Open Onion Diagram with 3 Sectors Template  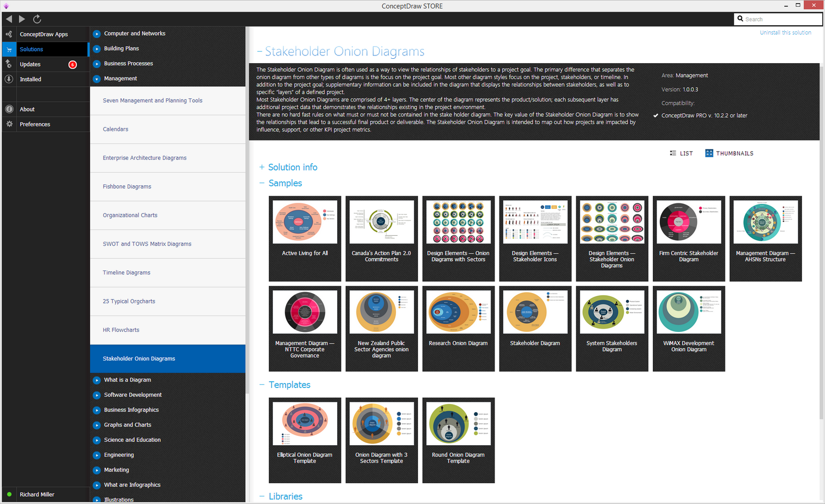click(382, 440)
